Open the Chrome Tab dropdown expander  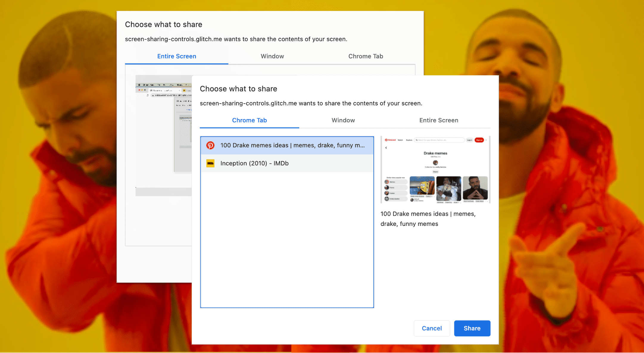point(249,120)
